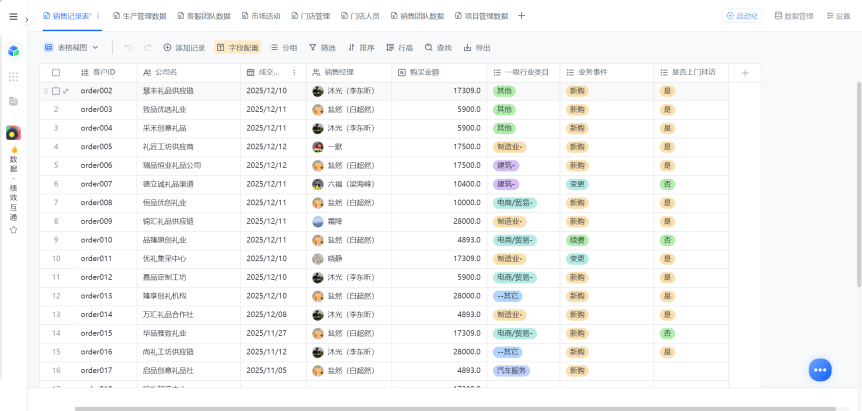The image size is (862, 411).
Task: Open 设置 at top right
Action: 838,16
